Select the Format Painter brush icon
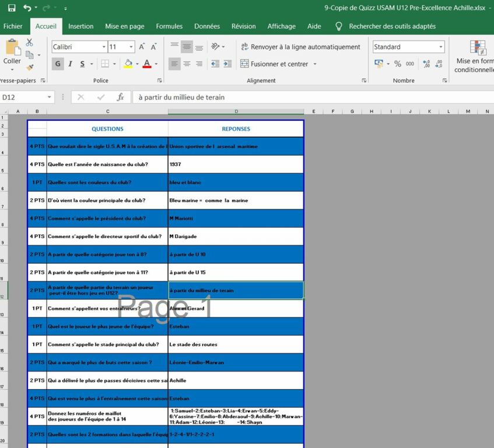 (29, 68)
